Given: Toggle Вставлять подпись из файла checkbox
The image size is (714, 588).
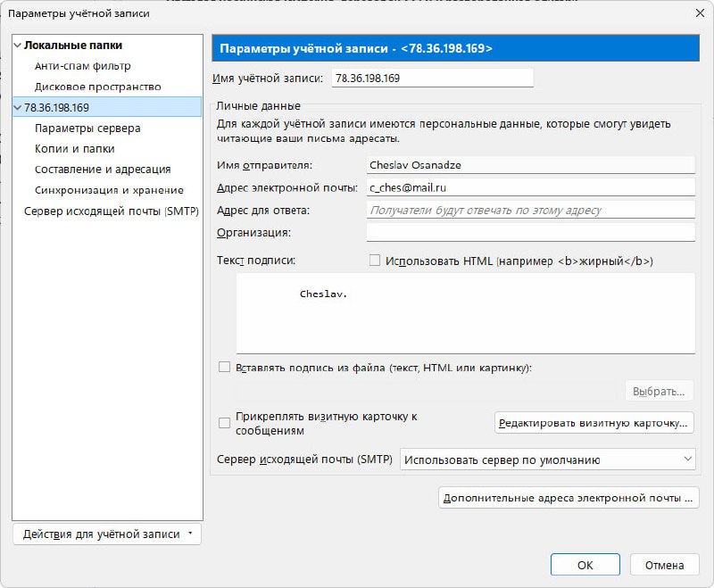Looking at the screenshot, I should click(x=225, y=367).
